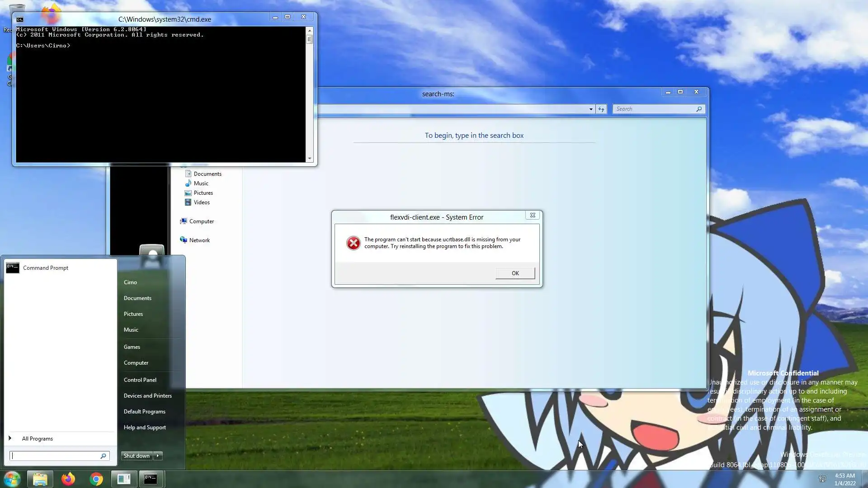Screen dimensions: 868x488
Task: Open Google Chrome taskbar icon
Action: (96, 479)
